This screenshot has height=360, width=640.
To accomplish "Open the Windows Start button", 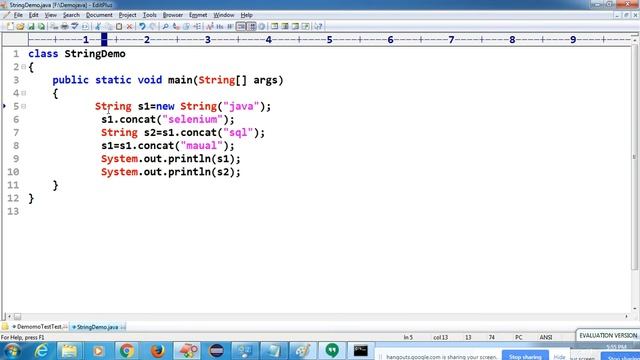I will 12,351.
